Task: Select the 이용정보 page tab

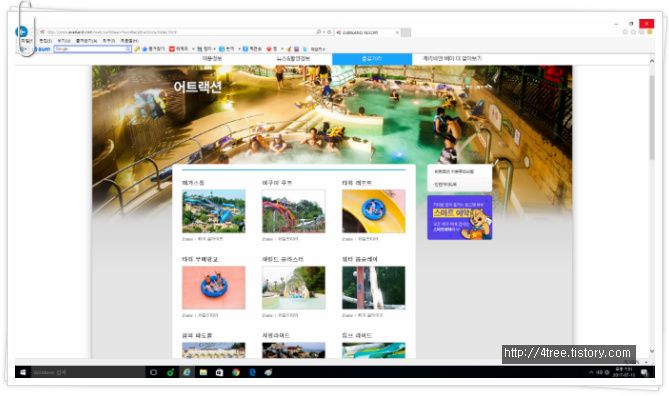Action: click(x=212, y=59)
